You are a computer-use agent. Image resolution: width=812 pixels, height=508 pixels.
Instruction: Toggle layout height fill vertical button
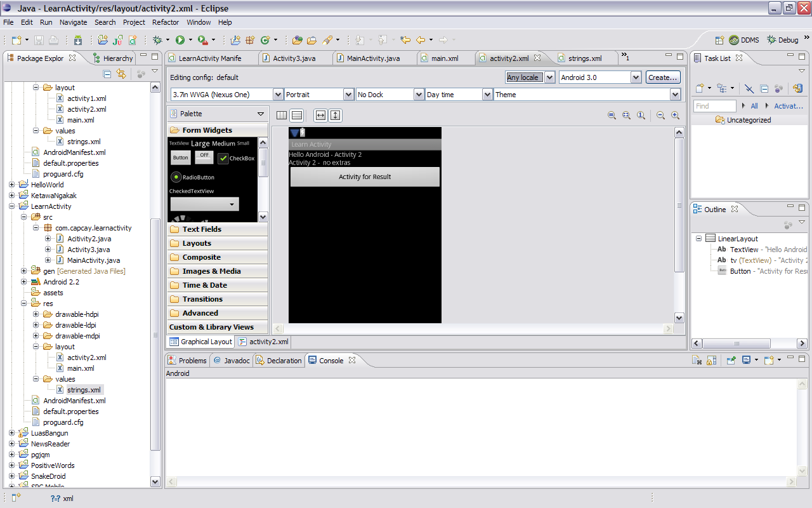(336, 116)
